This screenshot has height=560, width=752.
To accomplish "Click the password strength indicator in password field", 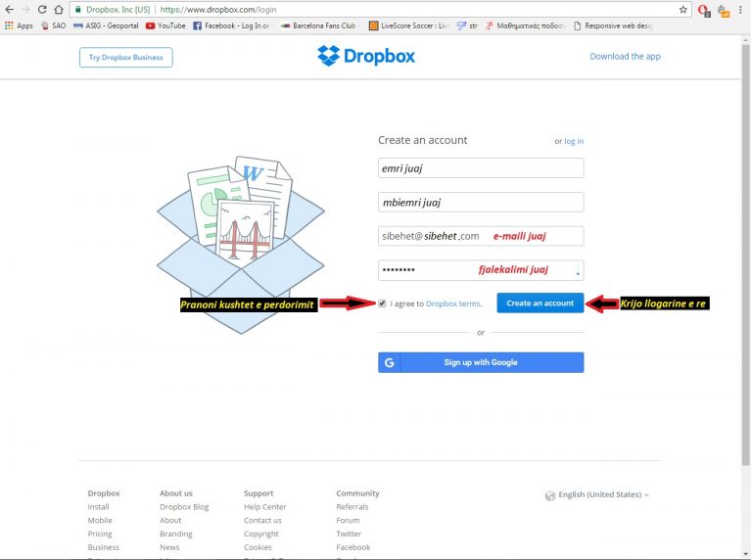I will [x=578, y=270].
